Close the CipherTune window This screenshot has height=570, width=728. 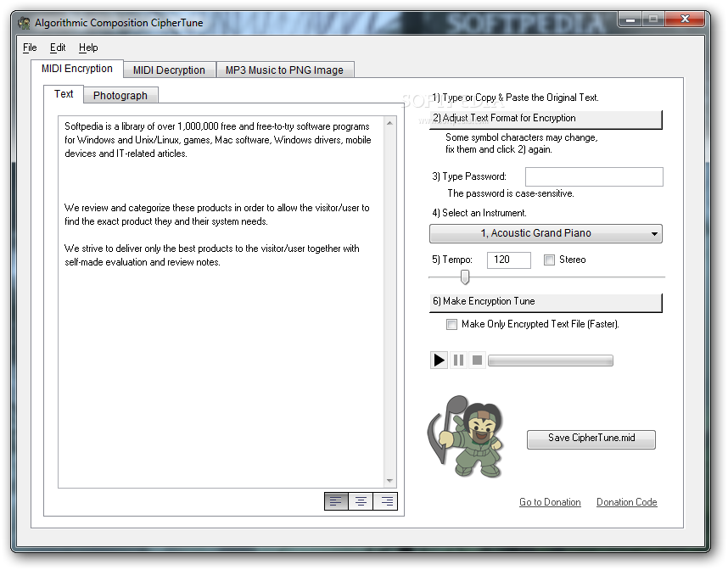pyautogui.click(x=685, y=19)
